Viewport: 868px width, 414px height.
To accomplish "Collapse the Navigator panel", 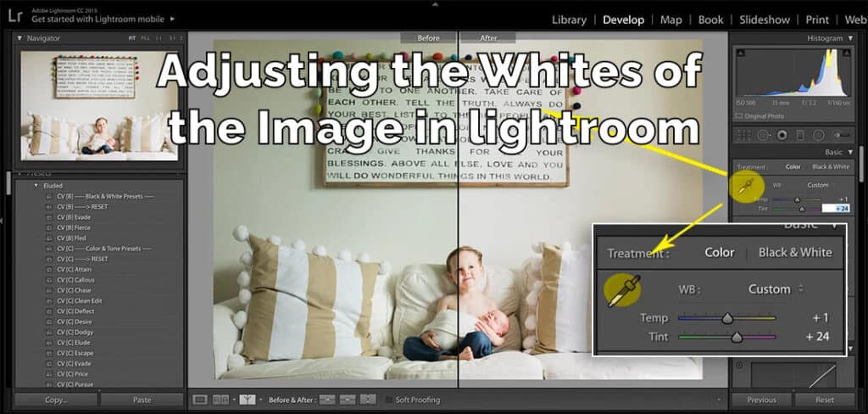I will tap(19, 38).
